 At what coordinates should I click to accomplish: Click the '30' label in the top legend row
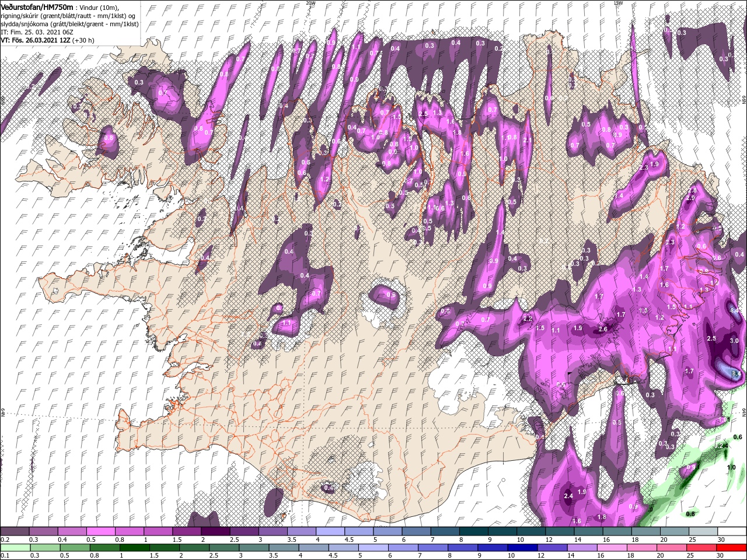pos(722,540)
